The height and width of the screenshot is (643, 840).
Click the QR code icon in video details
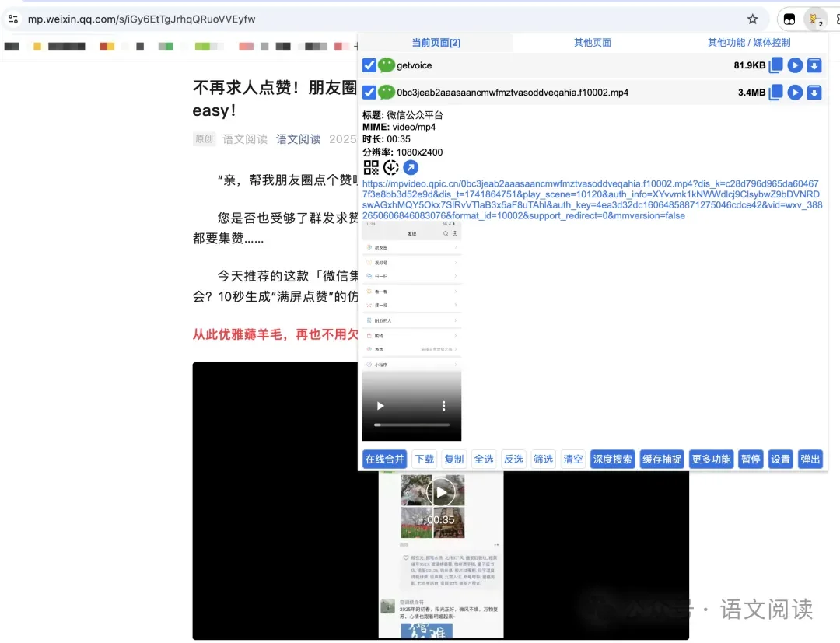[371, 166]
